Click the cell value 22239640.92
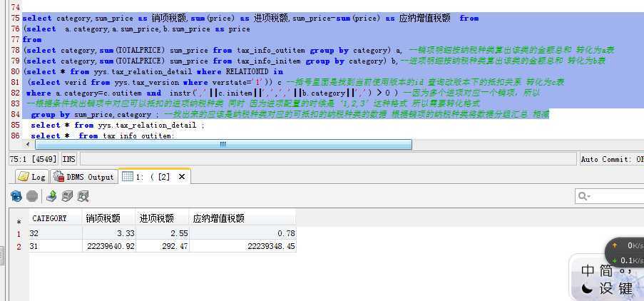 [x=109, y=246]
